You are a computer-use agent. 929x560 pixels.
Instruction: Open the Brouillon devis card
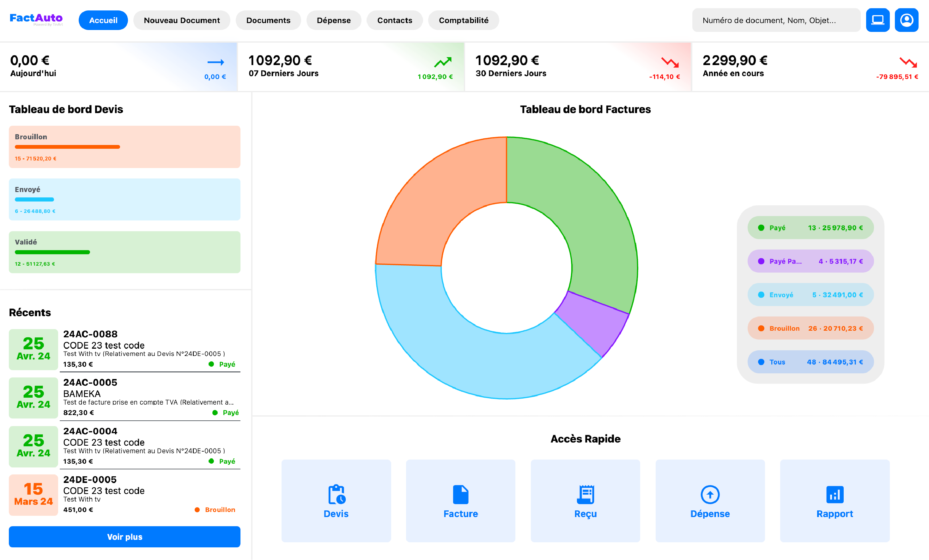coord(124,147)
